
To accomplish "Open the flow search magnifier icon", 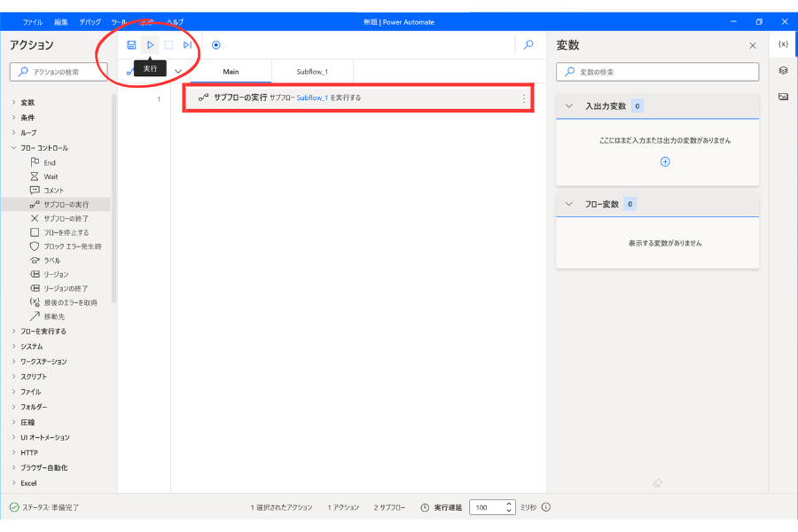I will click(528, 45).
